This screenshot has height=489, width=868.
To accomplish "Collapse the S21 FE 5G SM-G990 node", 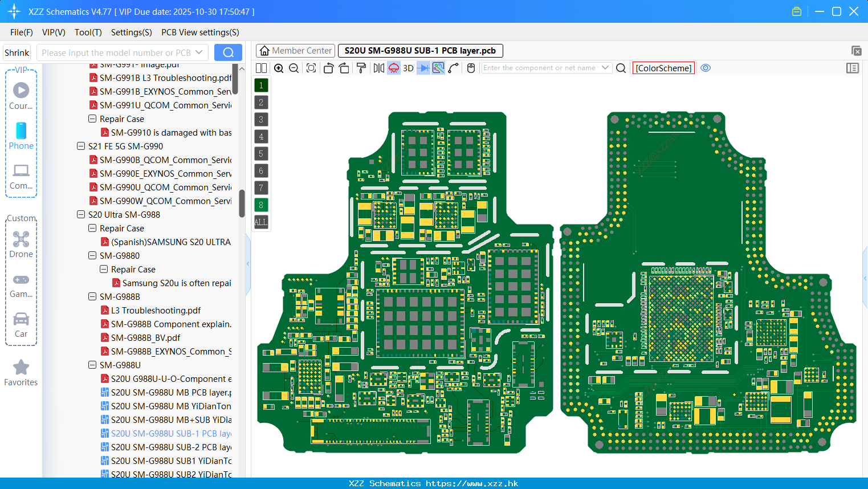I will click(x=81, y=146).
